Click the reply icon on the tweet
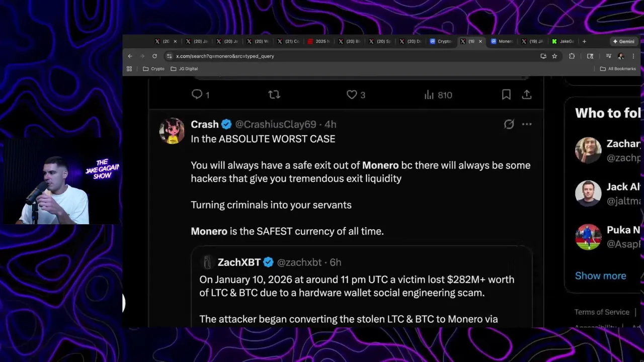 pyautogui.click(x=197, y=95)
